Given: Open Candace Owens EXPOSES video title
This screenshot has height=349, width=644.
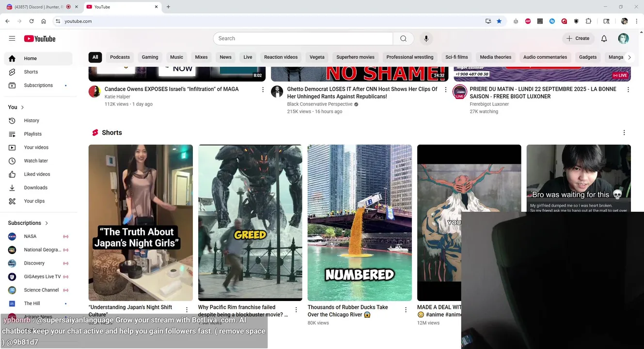Looking at the screenshot, I should pyautogui.click(x=172, y=89).
